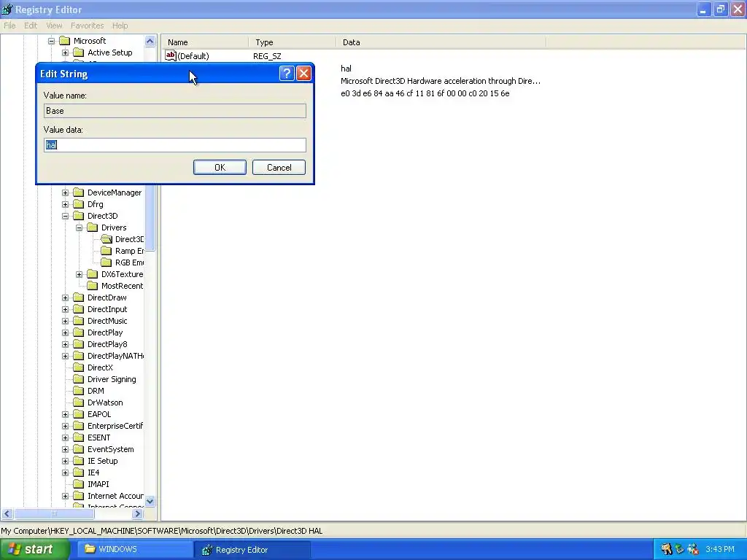The width and height of the screenshot is (747, 560).
Task: Expand the DX6Texture key
Action: coord(79,274)
